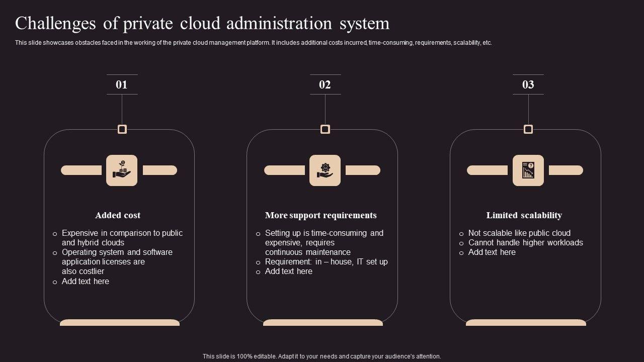Click the slide title about private cloud challenges
The image size is (644, 362).
pyautogui.click(x=202, y=24)
